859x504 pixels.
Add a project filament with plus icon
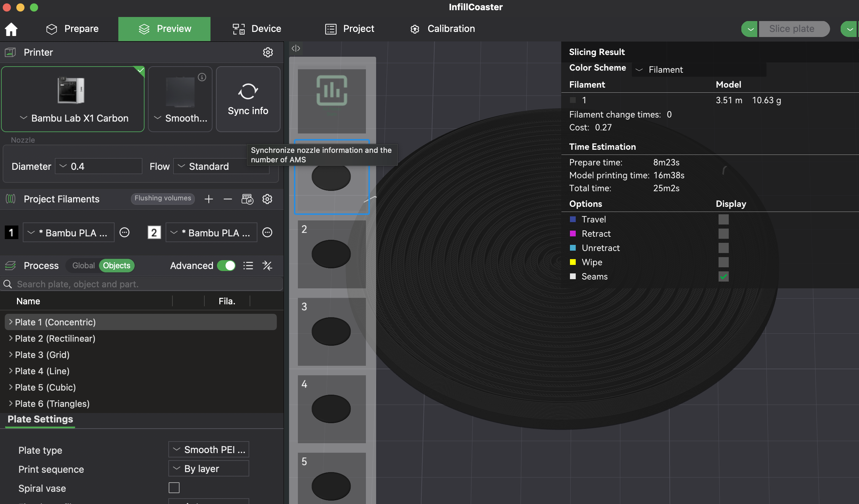[x=208, y=199]
